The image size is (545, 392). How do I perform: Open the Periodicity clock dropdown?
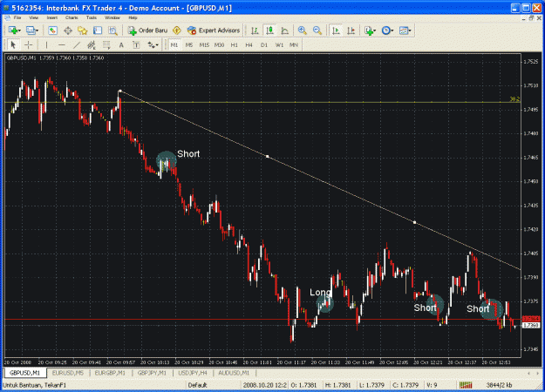(387, 30)
